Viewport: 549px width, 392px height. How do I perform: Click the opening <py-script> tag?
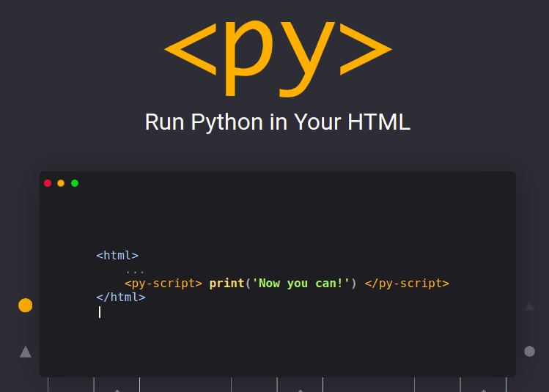(x=163, y=284)
